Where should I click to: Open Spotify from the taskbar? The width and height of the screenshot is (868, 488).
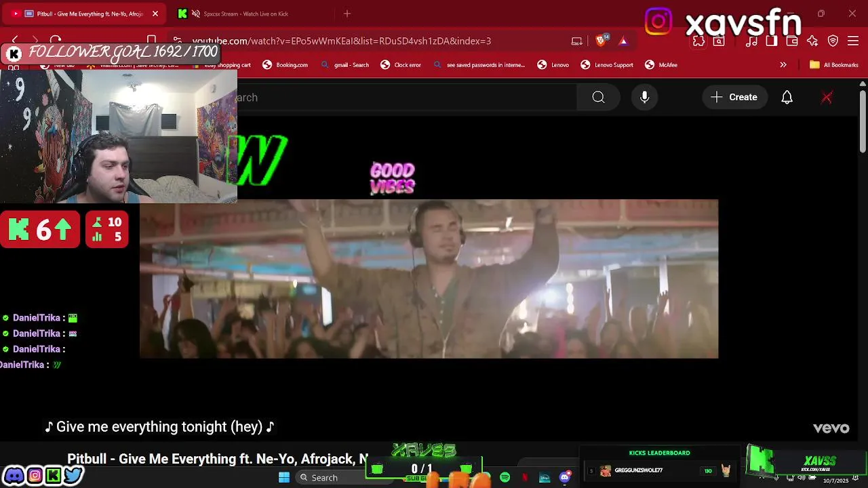coord(505,478)
